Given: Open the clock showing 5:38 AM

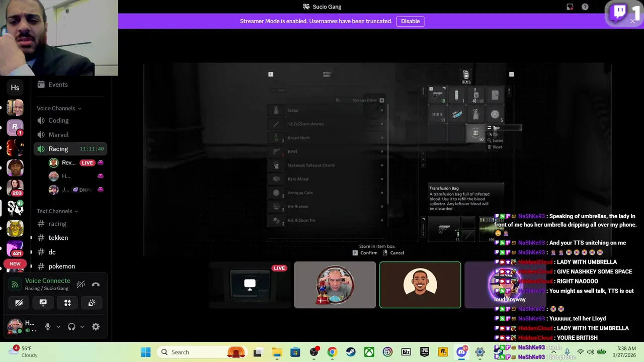Looking at the screenshot, I should tap(624, 352).
